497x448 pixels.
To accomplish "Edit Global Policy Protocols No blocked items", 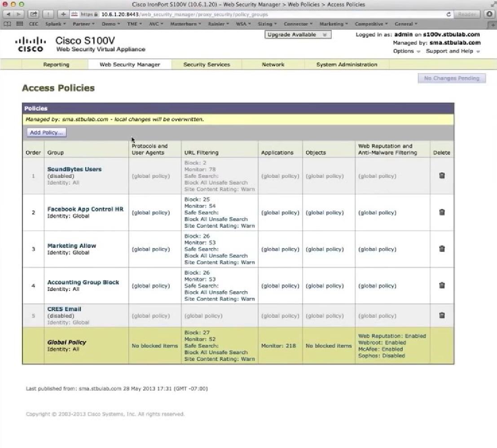I will (x=155, y=346).
